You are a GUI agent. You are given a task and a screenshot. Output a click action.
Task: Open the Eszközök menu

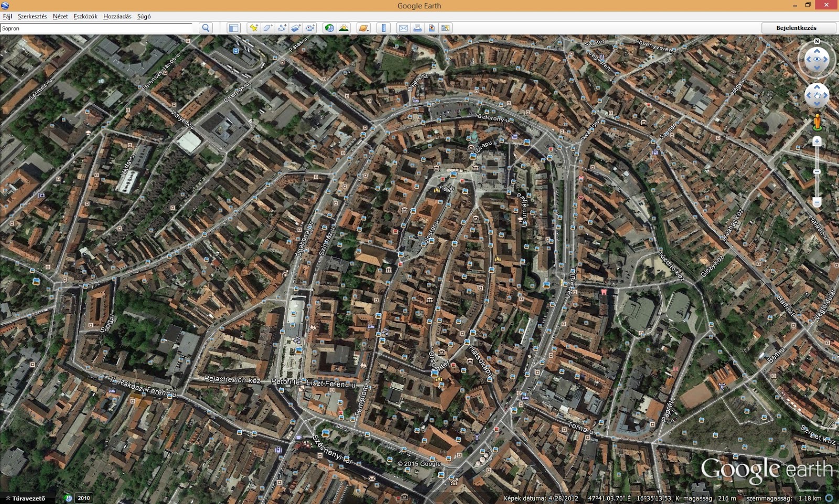(85, 16)
